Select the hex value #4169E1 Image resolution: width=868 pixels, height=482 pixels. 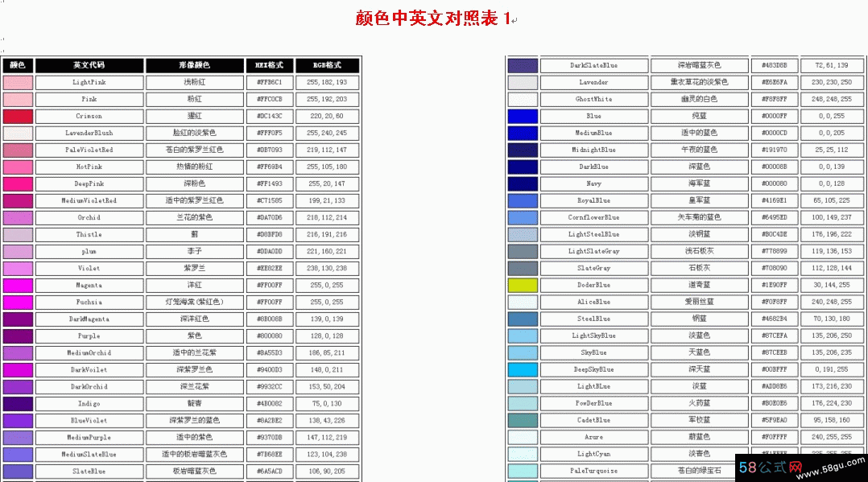(775, 201)
